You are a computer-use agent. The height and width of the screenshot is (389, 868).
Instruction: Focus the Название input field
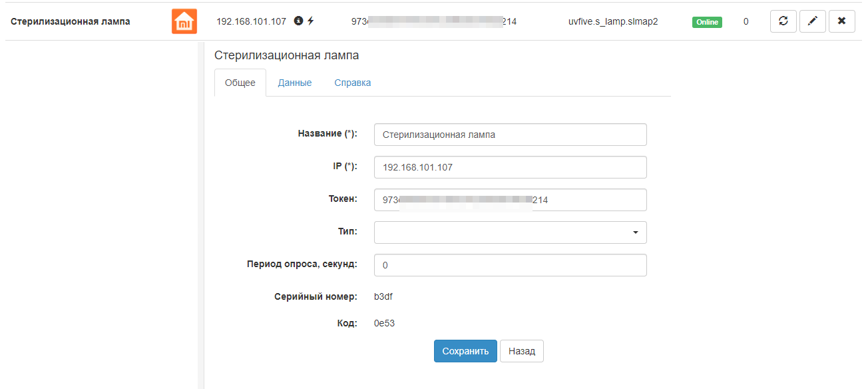point(510,134)
